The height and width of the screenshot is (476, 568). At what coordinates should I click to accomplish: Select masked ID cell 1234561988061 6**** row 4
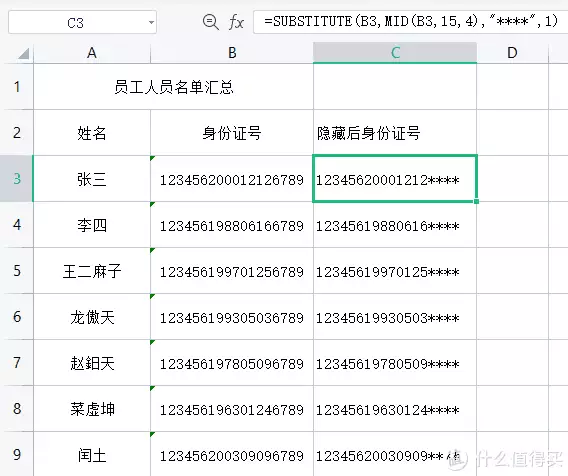(395, 225)
